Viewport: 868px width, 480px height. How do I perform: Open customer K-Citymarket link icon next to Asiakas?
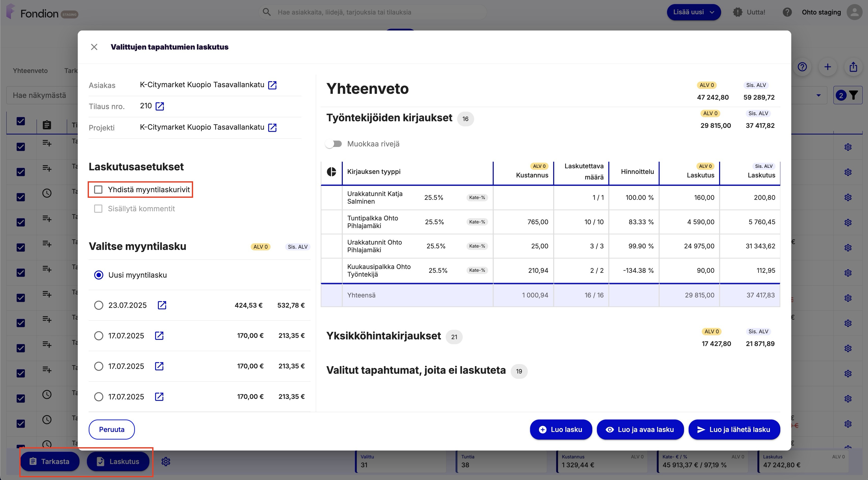tap(272, 85)
